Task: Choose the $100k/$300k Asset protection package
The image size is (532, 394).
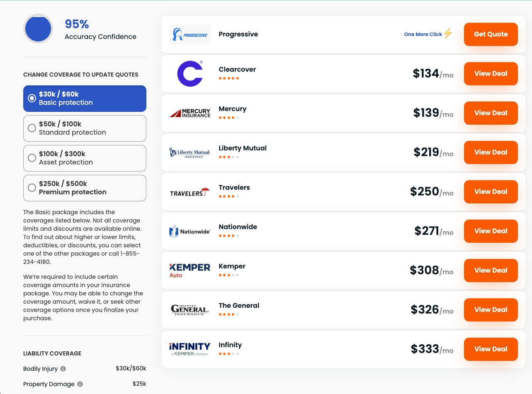Action: 32,158
